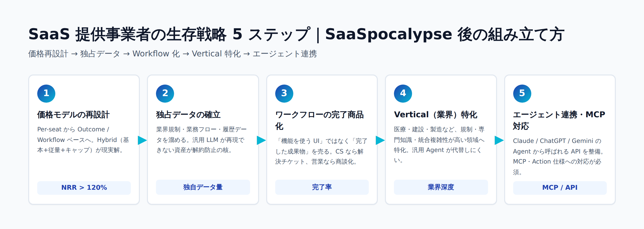Select the MCP / API tag
This screenshot has width=644, height=229.
(560, 188)
